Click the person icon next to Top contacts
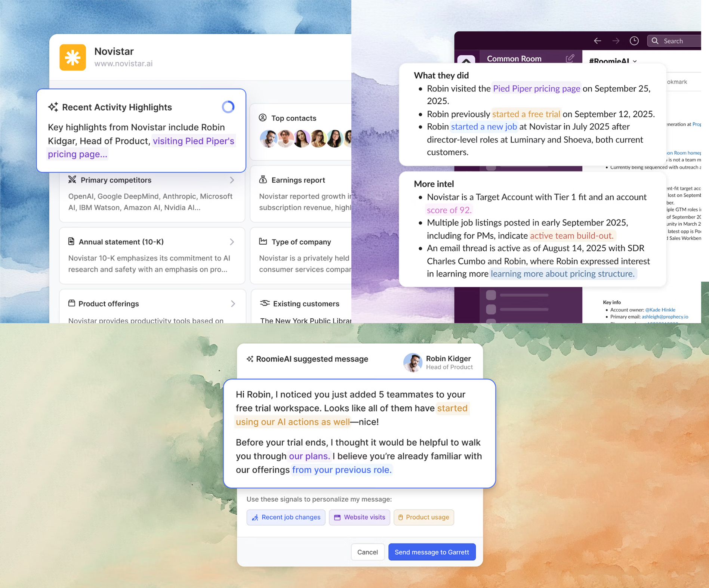Screen dimensions: 709x588 (x=263, y=118)
